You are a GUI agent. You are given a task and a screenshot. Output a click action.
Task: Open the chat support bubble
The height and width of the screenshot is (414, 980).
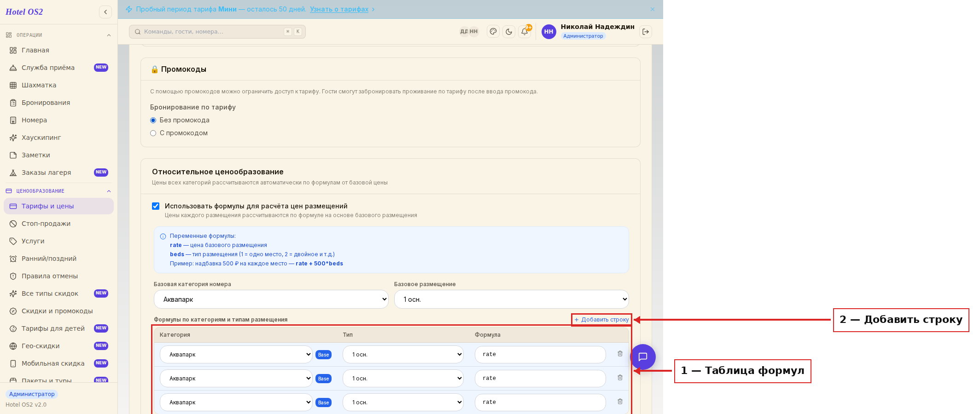(643, 357)
